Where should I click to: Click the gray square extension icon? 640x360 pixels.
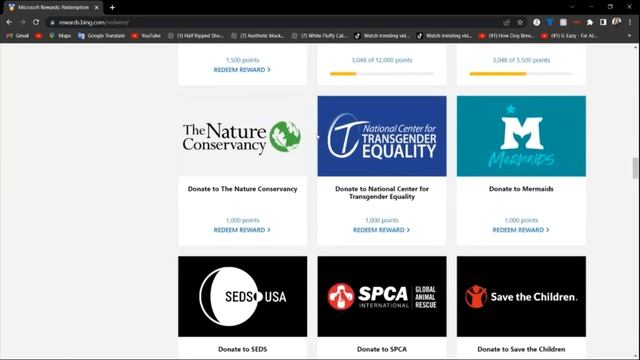point(563,22)
